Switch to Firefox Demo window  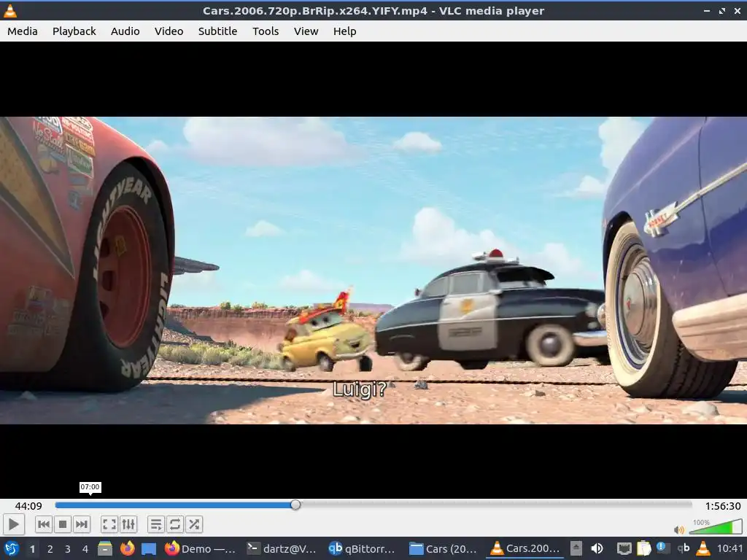coord(200,548)
